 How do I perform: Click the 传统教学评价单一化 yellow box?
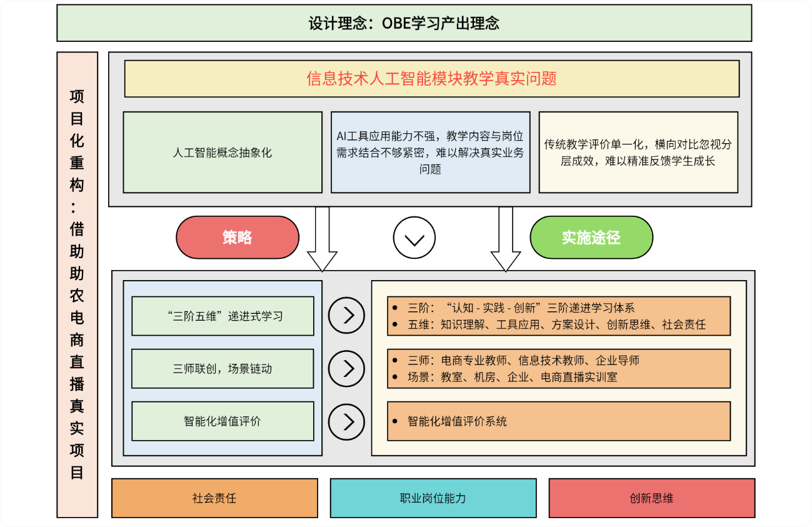(638, 153)
